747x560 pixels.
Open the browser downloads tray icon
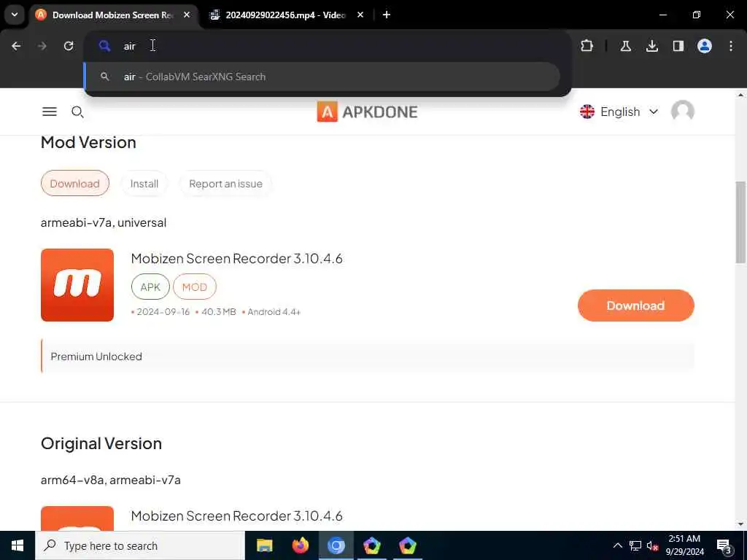[651, 46]
